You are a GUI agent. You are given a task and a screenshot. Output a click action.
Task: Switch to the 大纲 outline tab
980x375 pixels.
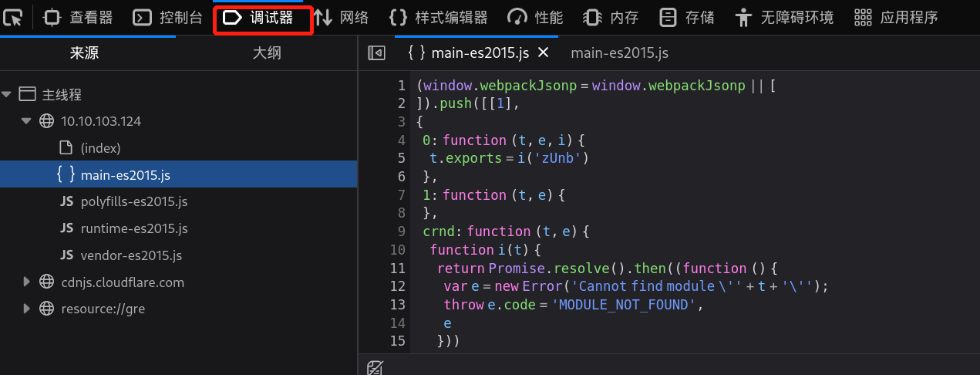coord(267,53)
